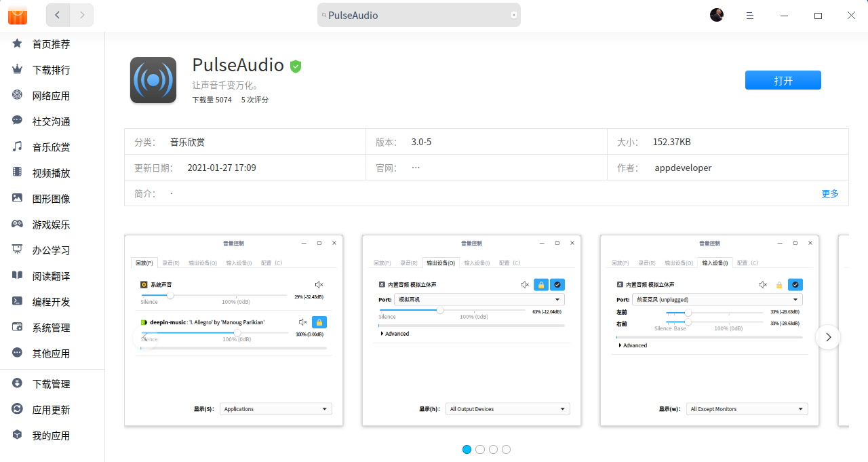868x462 pixels.
Task: Click the 阅读翻译 book icon
Action: pos(18,275)
